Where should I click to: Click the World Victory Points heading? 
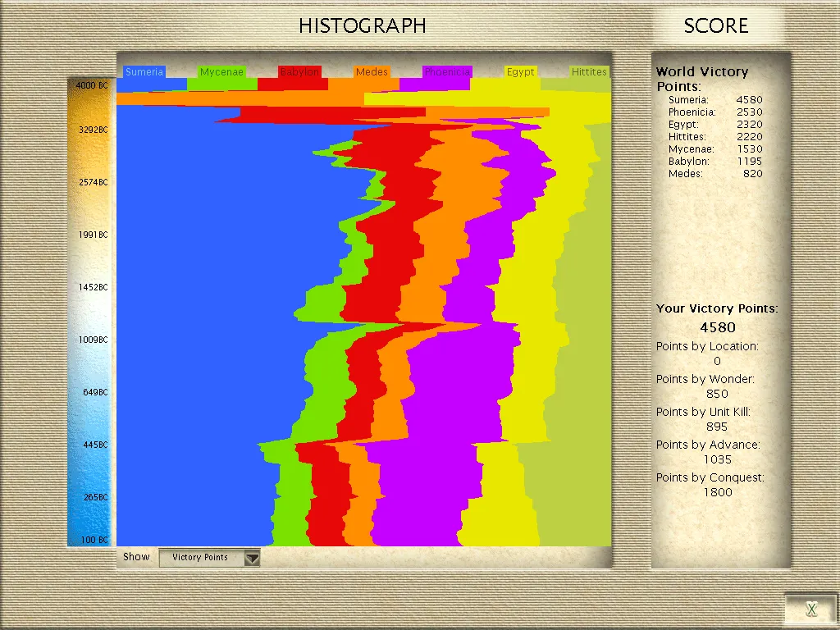[702, 79]
